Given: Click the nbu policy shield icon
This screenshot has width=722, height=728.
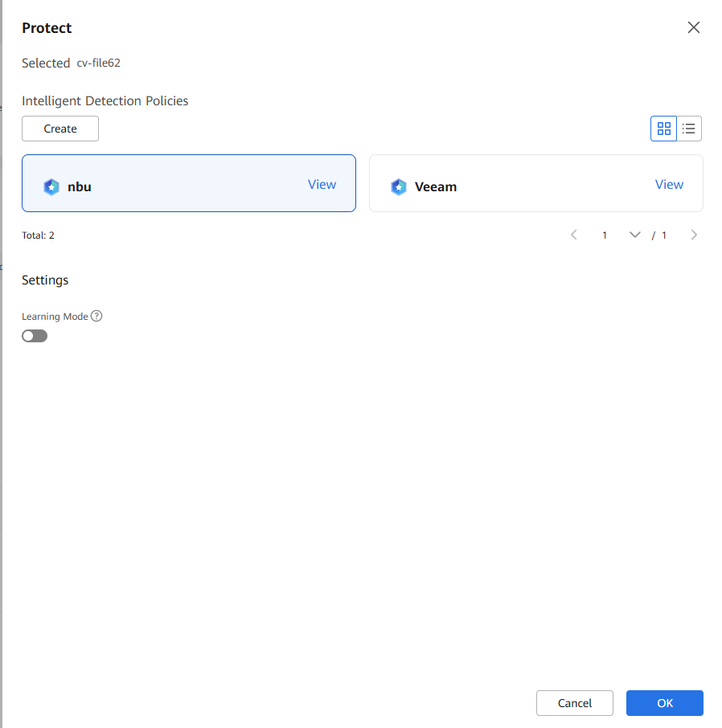Looking at the screenshot, I should tap(51, 187).
